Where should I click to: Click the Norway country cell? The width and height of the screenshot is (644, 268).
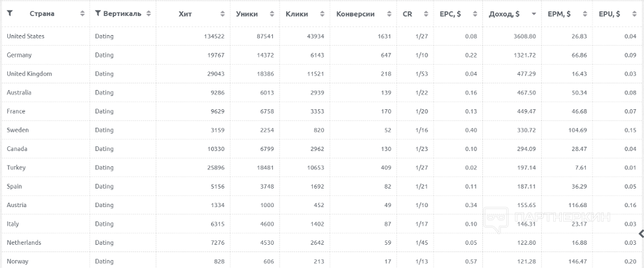point(18,261)
